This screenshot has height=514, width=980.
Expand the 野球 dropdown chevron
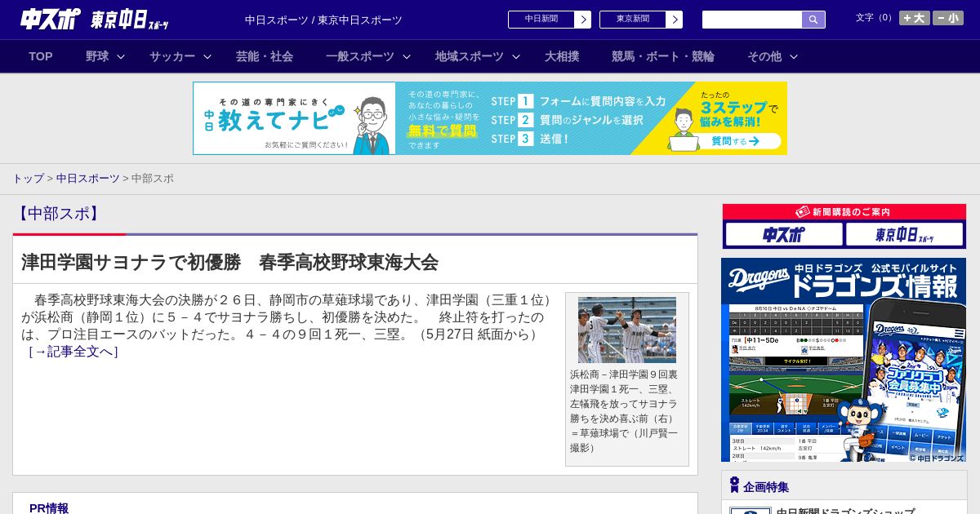point(121,56)
